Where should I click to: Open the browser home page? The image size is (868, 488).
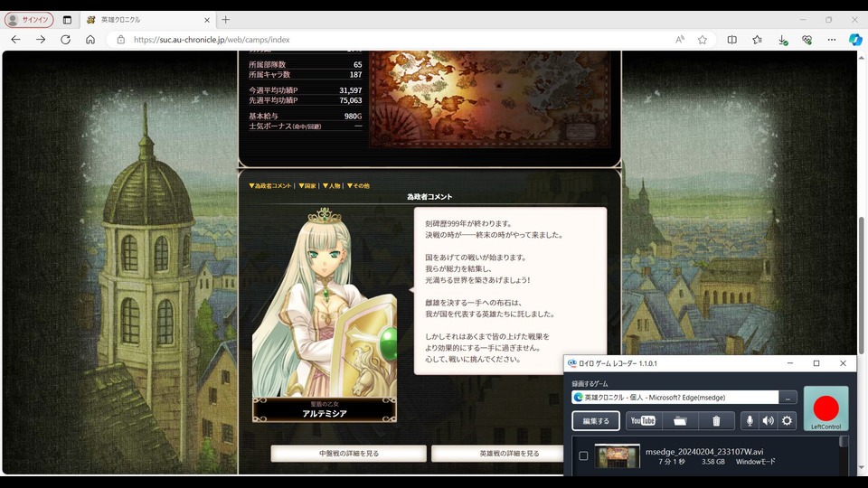click(x=90, y=40)
